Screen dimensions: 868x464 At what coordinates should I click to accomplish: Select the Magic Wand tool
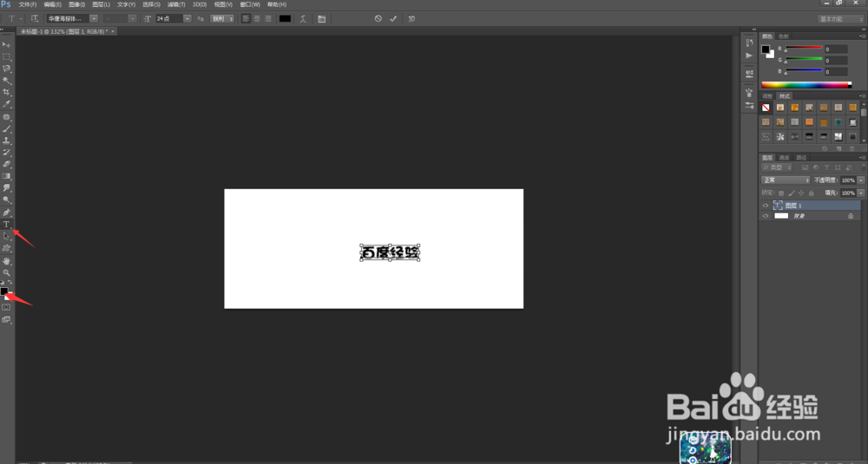point(7,80)
